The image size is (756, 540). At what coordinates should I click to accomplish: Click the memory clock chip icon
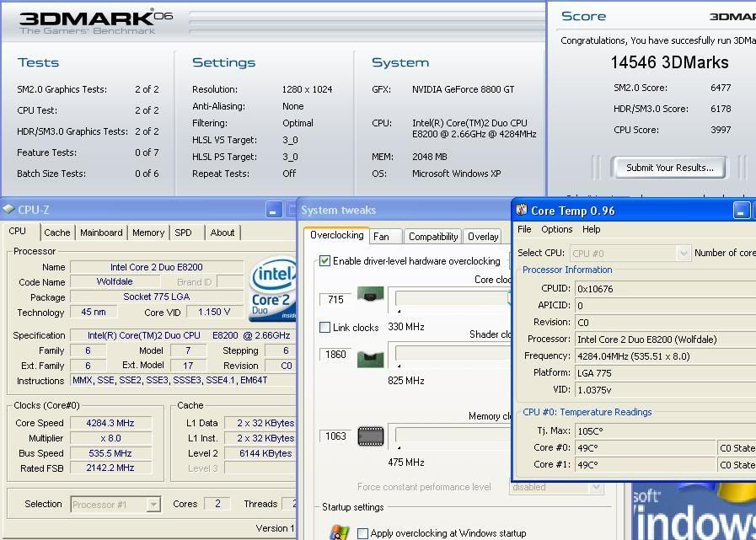click(x=370, y=436)
